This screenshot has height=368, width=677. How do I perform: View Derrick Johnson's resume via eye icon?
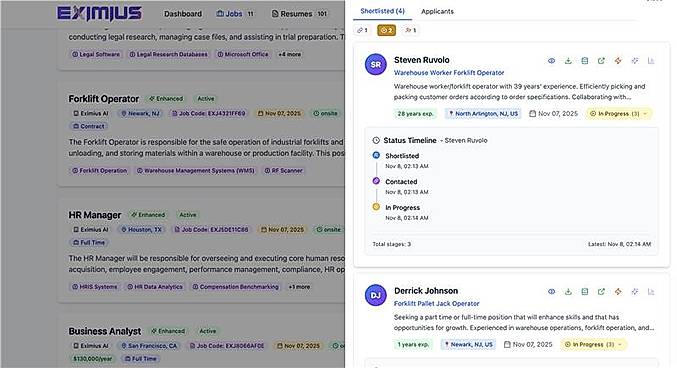click(x=551, y=292)
